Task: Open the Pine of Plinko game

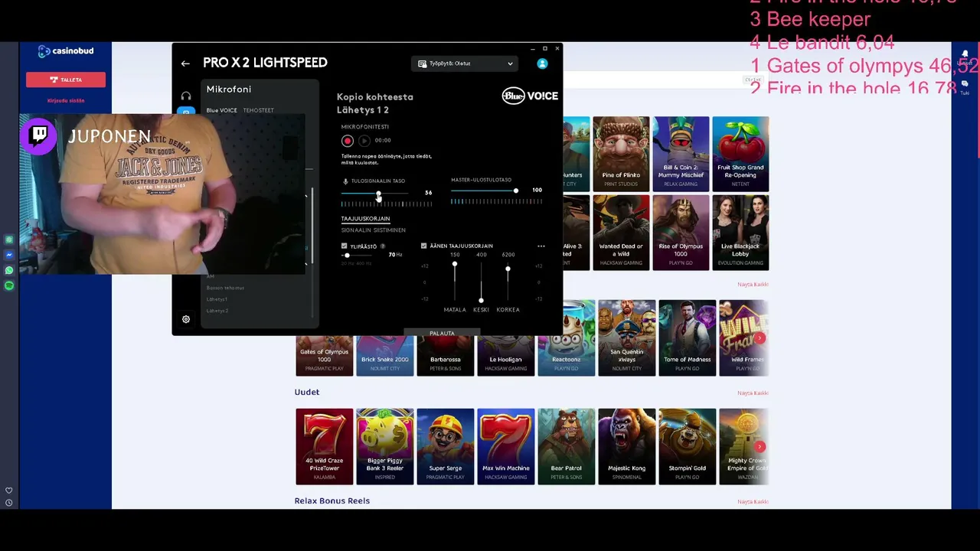Action: coord(621,153)
